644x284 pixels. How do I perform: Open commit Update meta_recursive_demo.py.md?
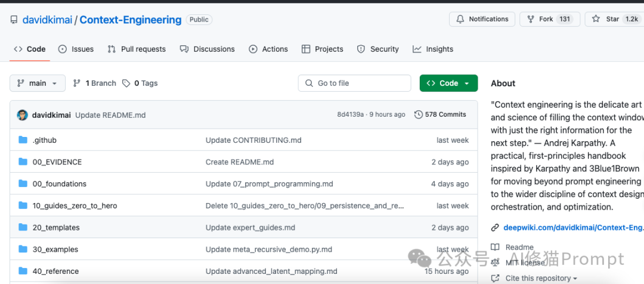pos(268,249)
